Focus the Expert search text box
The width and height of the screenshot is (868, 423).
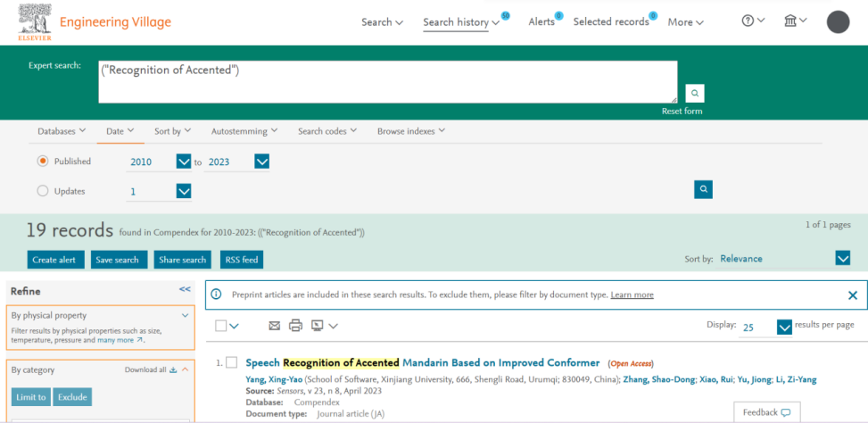[x=387, y=82]
